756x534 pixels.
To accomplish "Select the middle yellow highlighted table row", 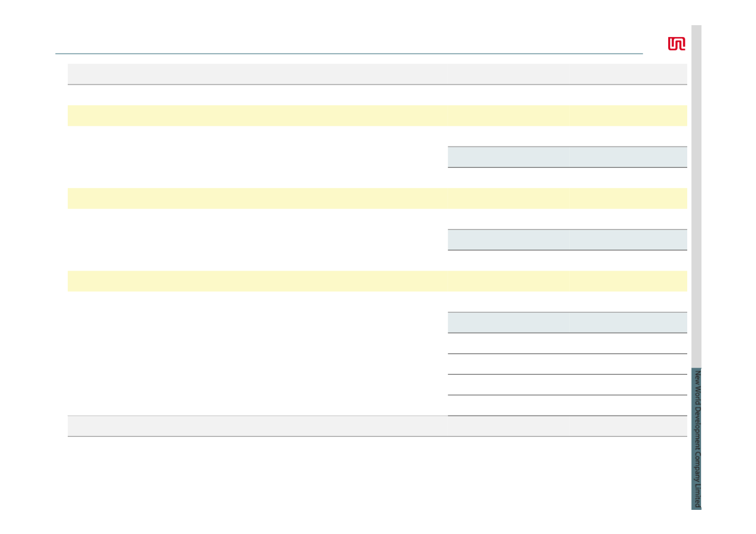I will 377,198.
